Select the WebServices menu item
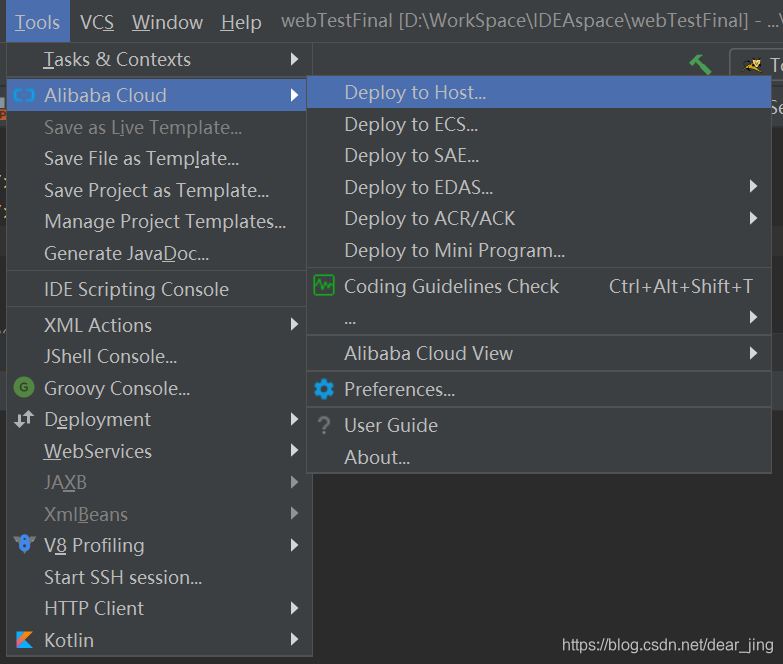 point(157,451)
